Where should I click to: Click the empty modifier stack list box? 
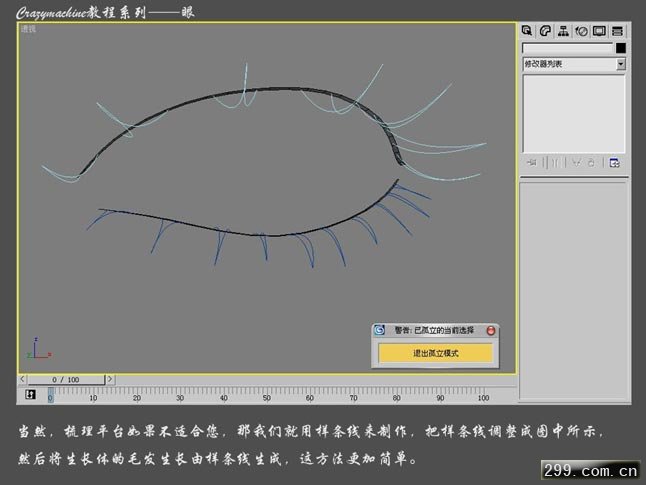point(574,114)
